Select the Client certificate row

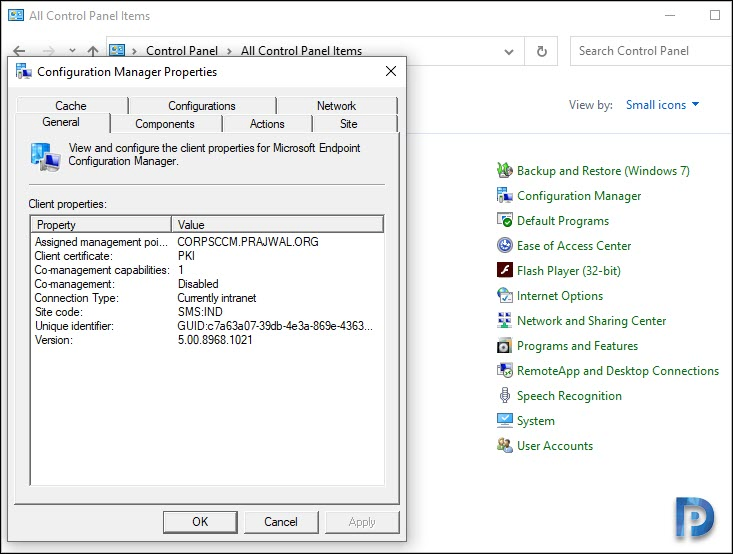tap(207, 256)
